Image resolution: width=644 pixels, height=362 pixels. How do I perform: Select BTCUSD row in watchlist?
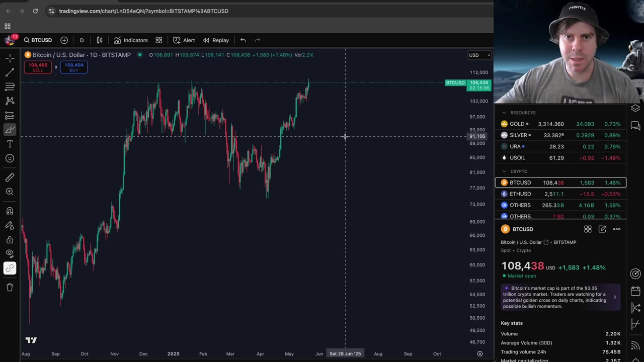pyautogui.click(x=560, y=183)
